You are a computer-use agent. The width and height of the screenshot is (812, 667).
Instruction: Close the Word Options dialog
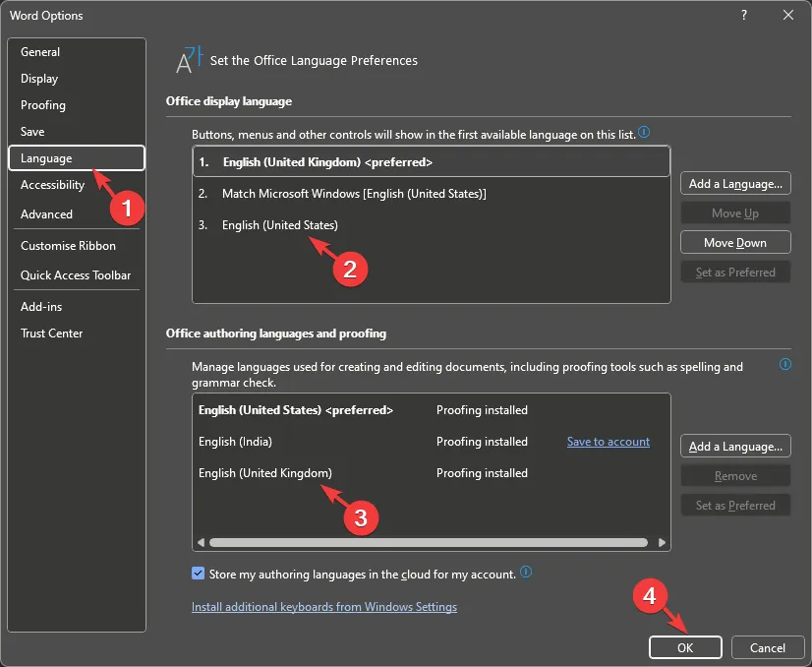pos(788,15)
